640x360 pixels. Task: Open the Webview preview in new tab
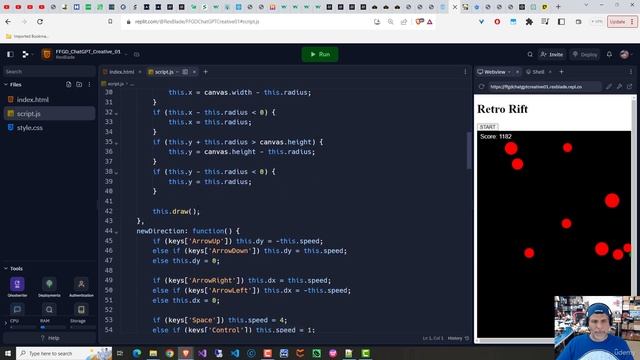(x=629, y=87)
